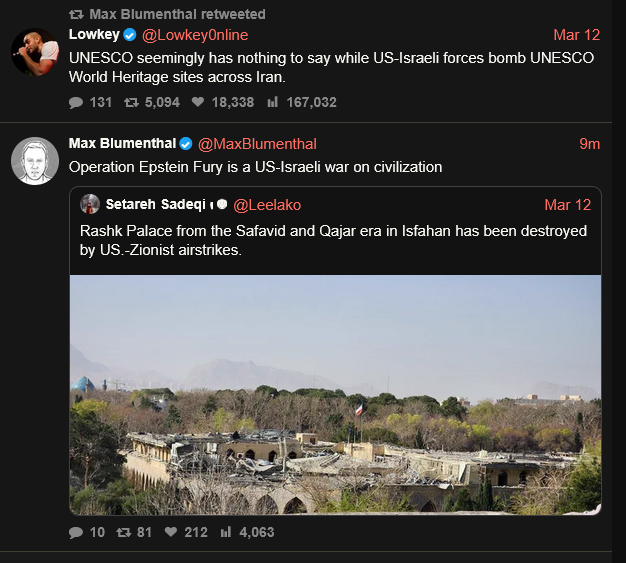The width and height of the screenshot is (626, 563).
Task: Click the Mar 12 date on quoted tweet
Action: click(x=568, y=205)
